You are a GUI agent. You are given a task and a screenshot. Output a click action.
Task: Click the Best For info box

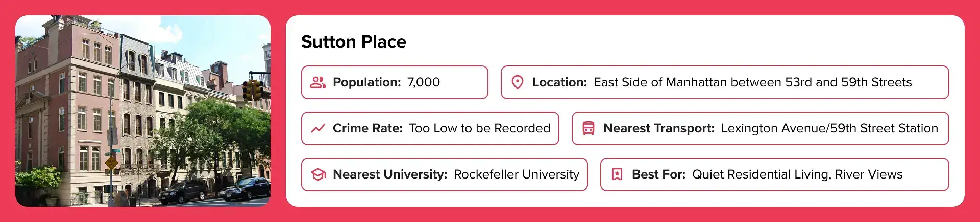tap(775, 174)
